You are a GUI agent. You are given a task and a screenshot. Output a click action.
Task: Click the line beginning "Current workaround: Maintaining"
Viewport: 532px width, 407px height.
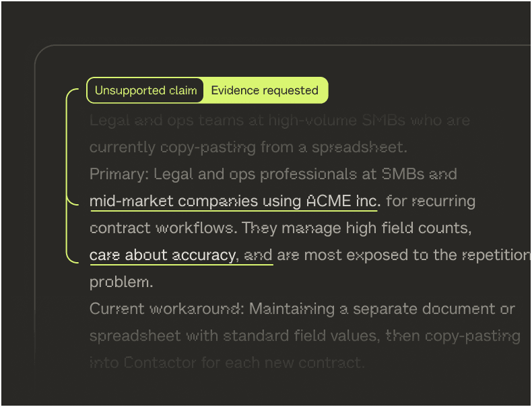click(302, 309)
